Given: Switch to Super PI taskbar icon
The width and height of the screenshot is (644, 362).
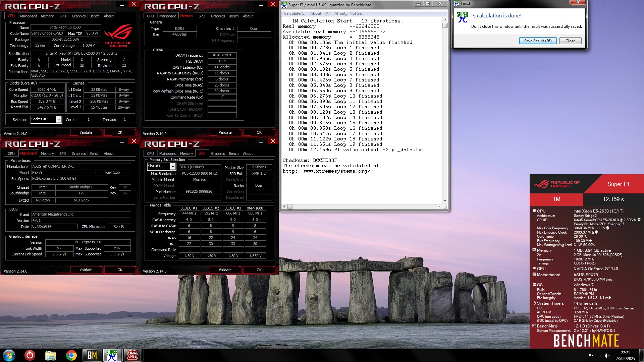Looking at the screenshot, I should tap(112, 355).
